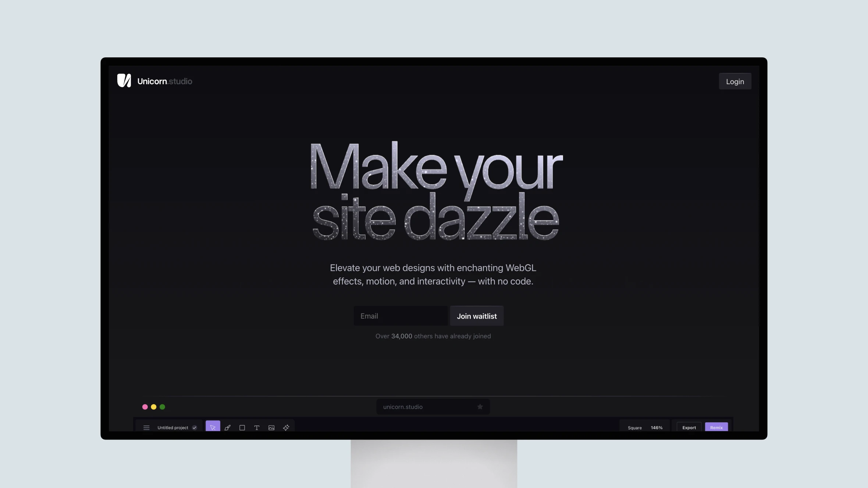This screenshot has height=488, width=868.
Task: Click the Join waitlist button
Action: point(477,316)
